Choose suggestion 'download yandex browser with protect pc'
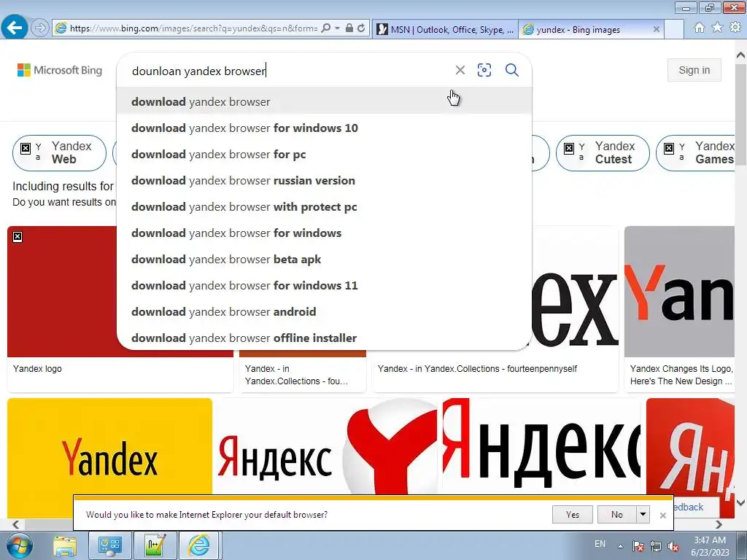 [x=324, y=206]
